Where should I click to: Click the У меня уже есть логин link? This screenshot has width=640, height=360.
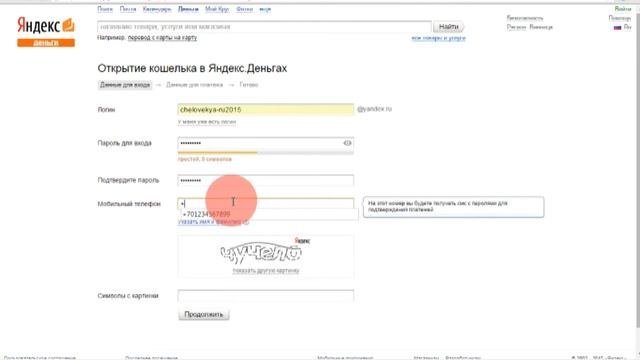coord(207,122)
